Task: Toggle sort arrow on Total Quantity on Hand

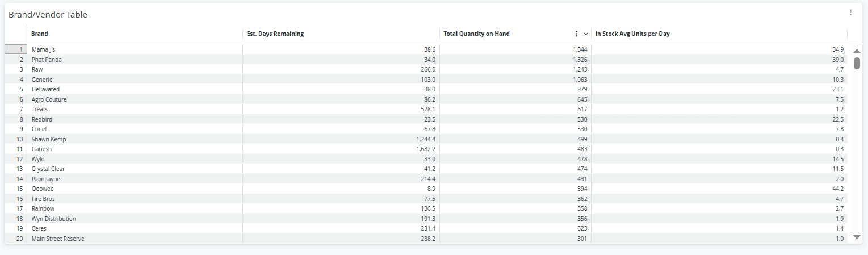Action: (x=586, y=34)
